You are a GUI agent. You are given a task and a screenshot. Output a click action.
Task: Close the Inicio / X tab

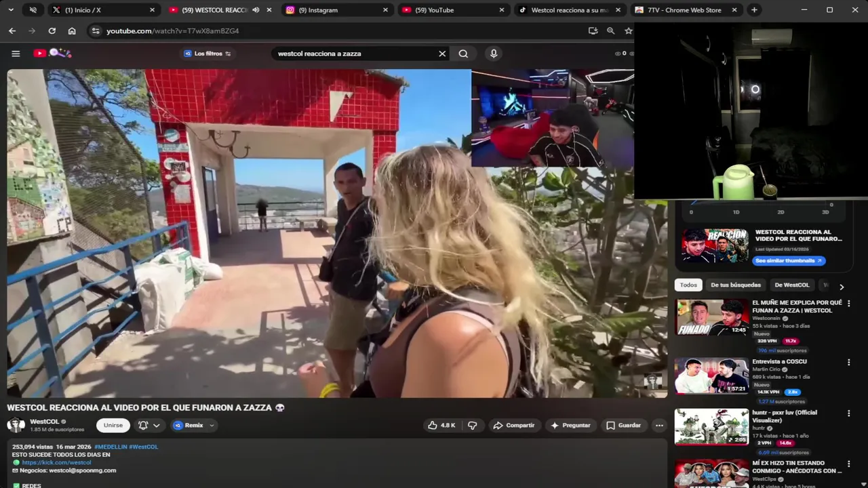tap(152, 10)
